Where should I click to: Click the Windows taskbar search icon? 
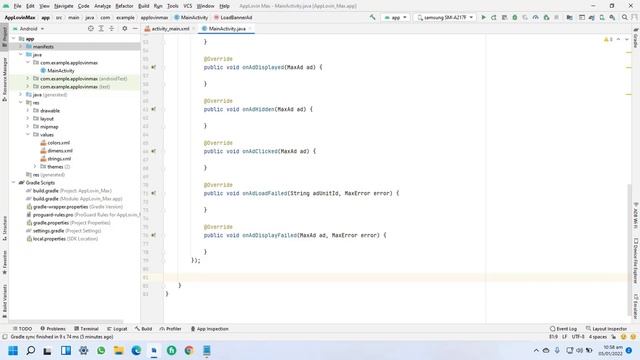point(31,351)
